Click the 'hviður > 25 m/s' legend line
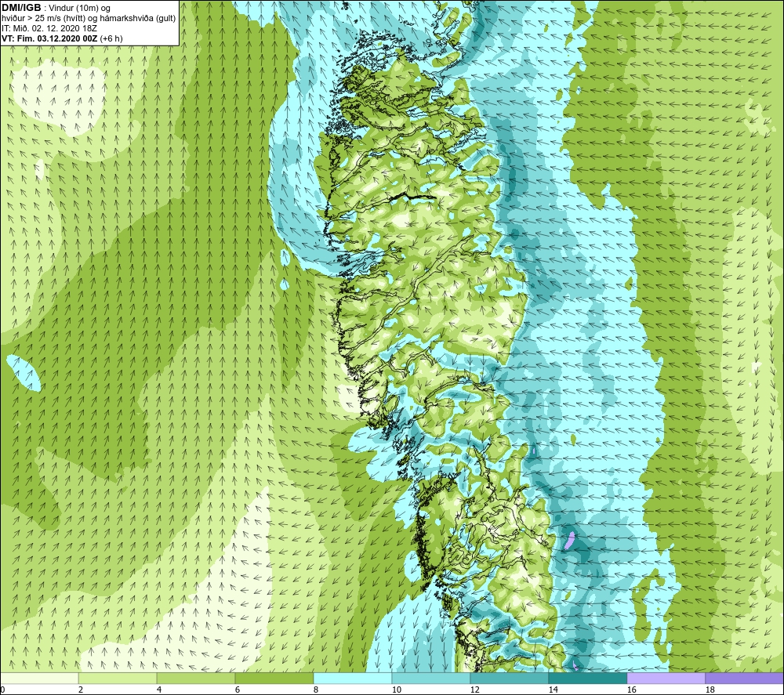Viewport: 784px width, 695px height. tap(89, 19)
